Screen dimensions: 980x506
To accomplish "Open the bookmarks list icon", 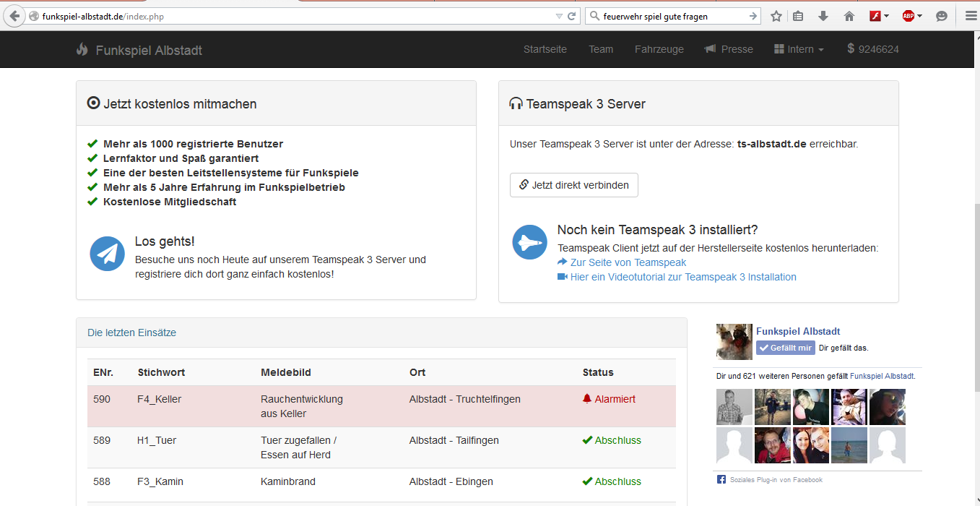I will click(x=798, y=16).
